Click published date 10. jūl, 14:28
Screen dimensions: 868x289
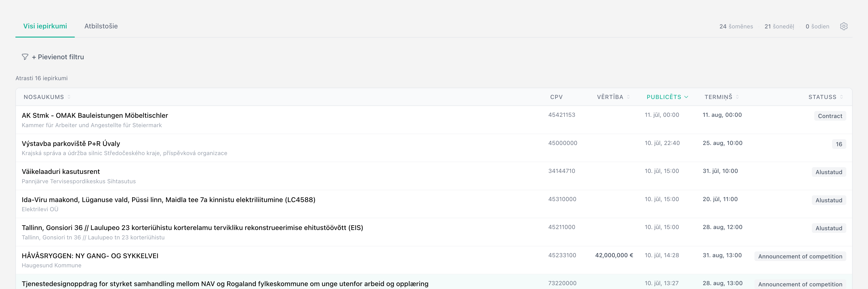coord(662,255)
